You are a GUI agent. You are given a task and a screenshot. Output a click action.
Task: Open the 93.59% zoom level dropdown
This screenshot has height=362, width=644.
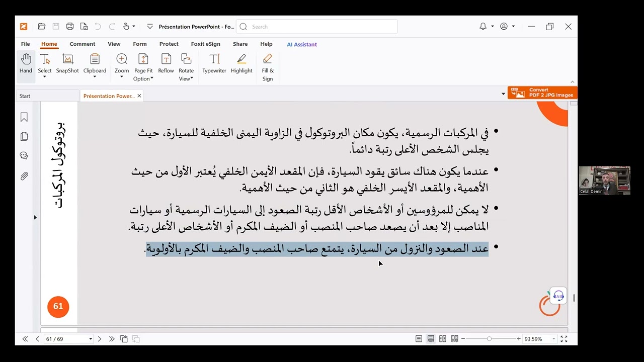pyautogui.click(x=554, y=339)
